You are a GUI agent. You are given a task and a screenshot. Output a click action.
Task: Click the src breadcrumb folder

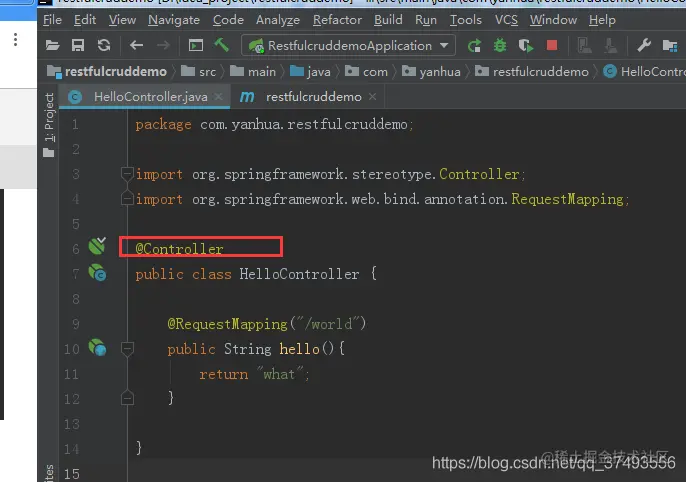[199, 71]
